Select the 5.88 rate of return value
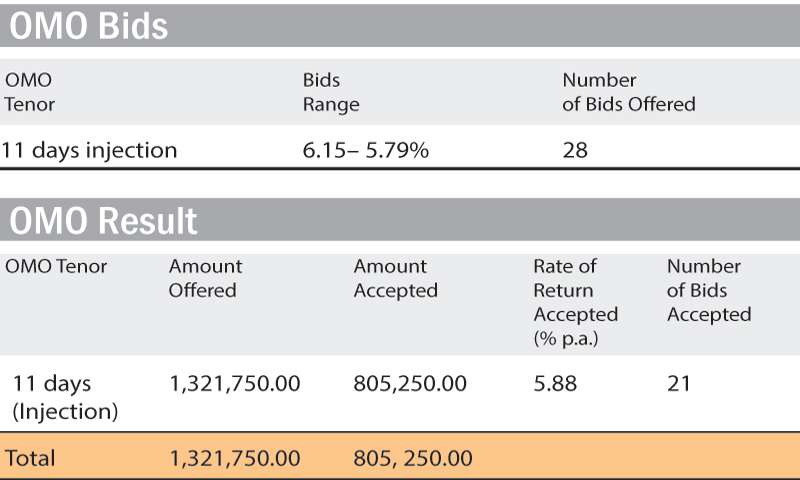 click(x=555, y=384)
